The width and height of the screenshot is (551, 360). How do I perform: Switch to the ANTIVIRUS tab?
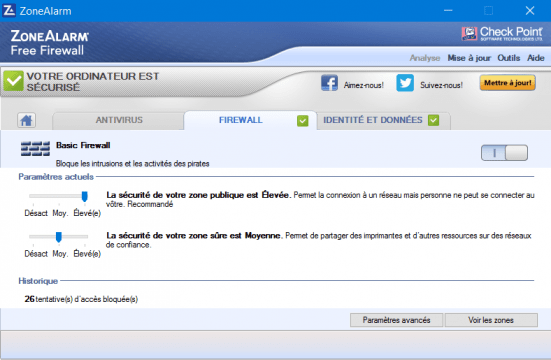point(119,120)
